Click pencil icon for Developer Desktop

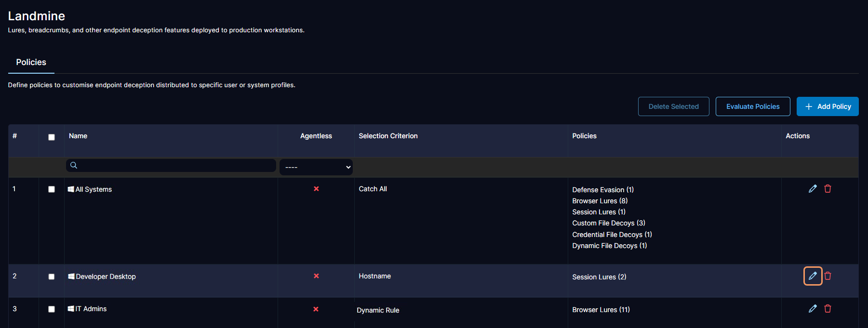point(813,276)
